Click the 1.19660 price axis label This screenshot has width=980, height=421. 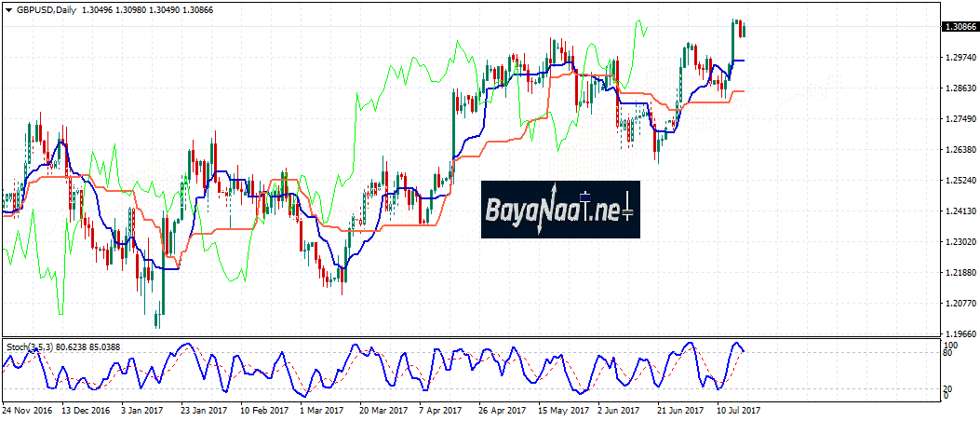958,333
